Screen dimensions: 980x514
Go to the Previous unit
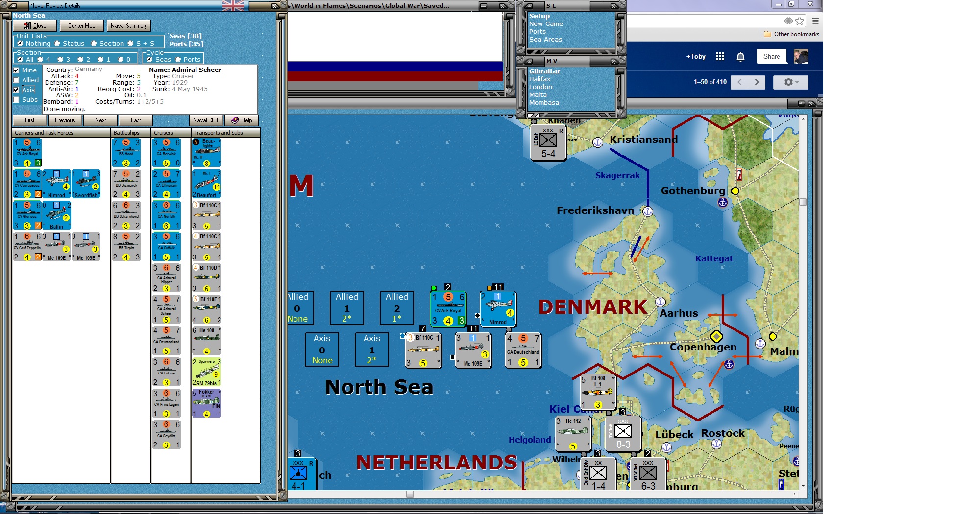[65, 120]
